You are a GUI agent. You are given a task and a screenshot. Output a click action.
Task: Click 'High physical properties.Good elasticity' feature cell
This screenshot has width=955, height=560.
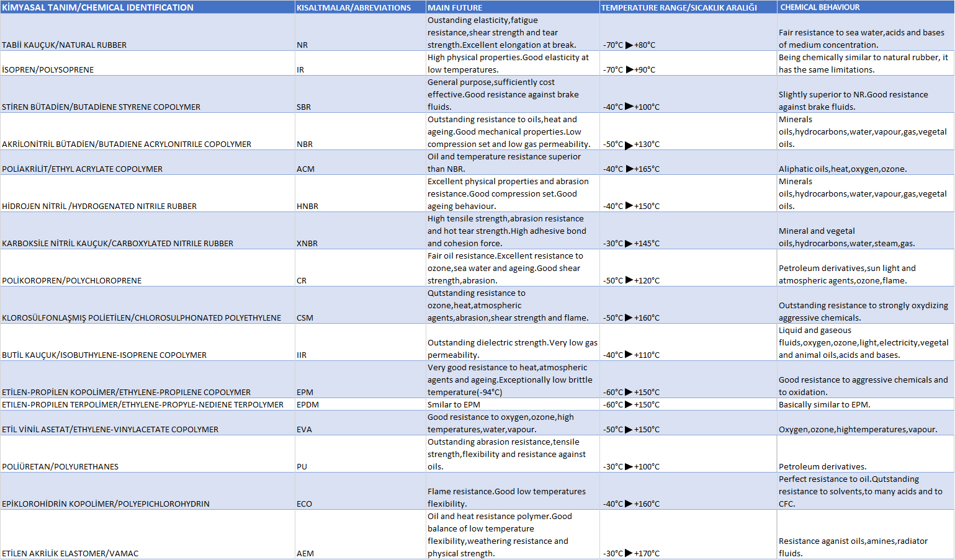[x=513, y=63]
